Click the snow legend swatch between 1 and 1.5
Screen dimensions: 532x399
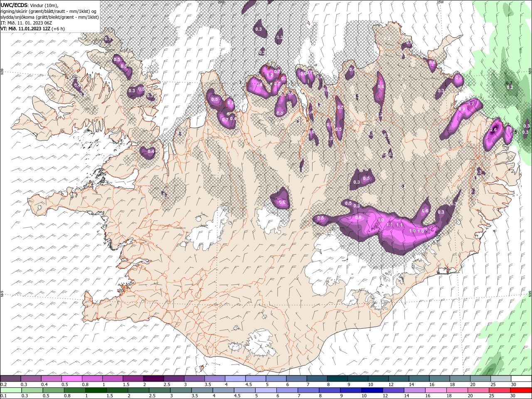(112, 379)
